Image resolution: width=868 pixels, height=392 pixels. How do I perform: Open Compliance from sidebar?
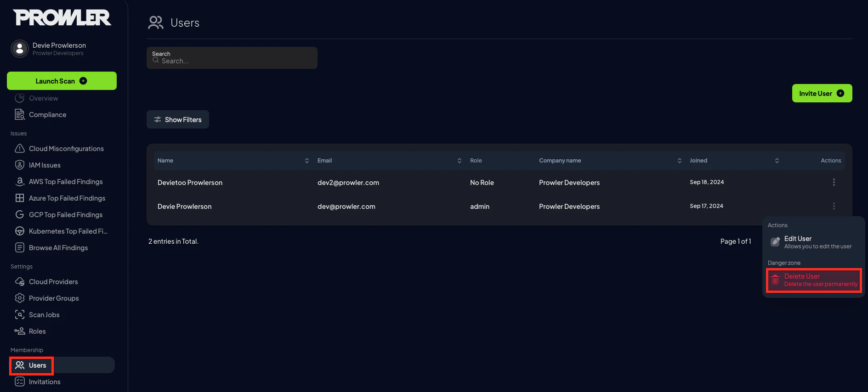[47, 115]
